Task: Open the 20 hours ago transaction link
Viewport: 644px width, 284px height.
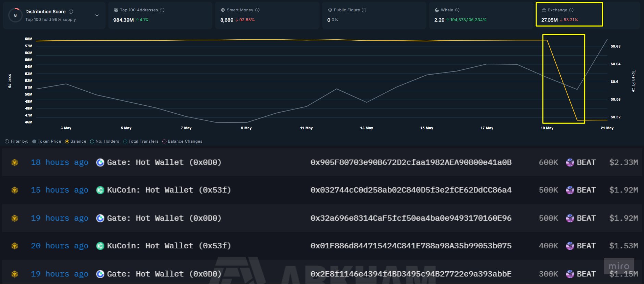Action: [60, 246]
